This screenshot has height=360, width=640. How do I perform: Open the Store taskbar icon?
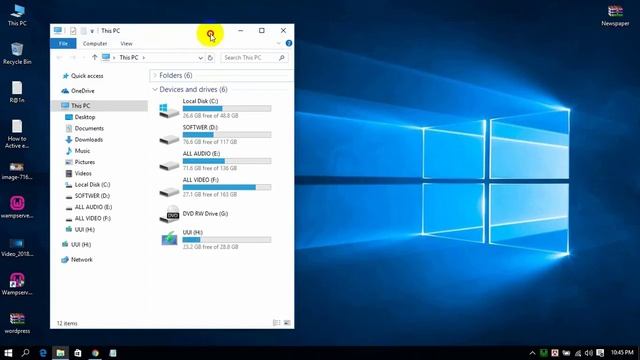point(78,353)
